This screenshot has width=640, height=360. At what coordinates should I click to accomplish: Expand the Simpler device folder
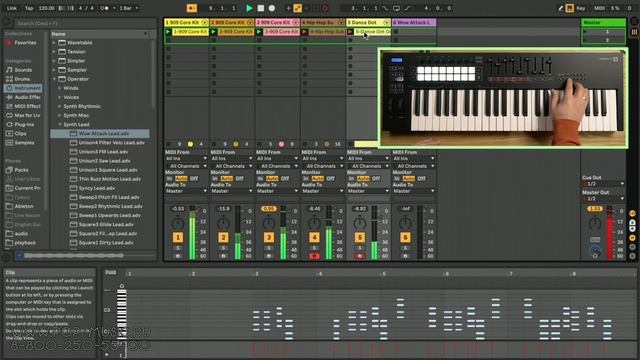coord(54,61)
